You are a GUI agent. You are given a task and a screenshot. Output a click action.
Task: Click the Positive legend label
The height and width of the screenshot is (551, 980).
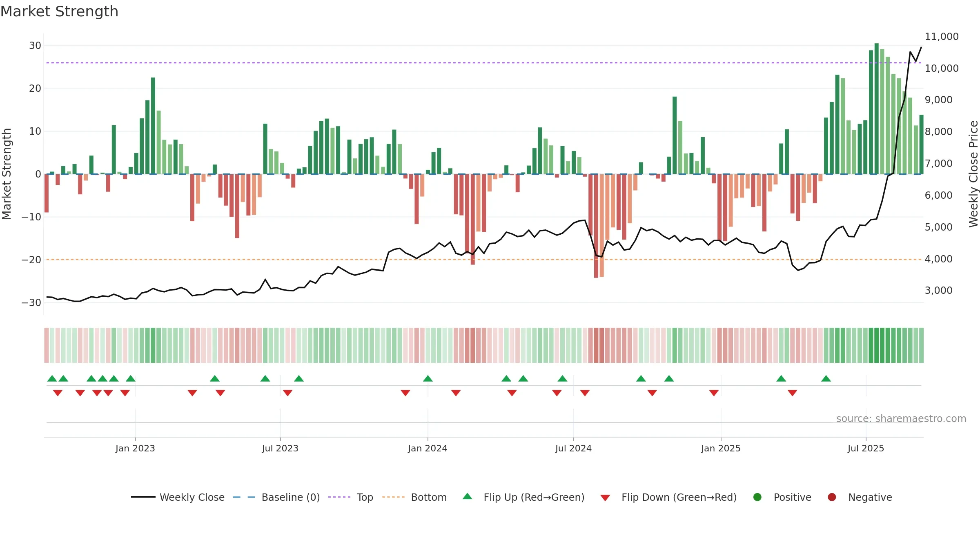[793, 498]
